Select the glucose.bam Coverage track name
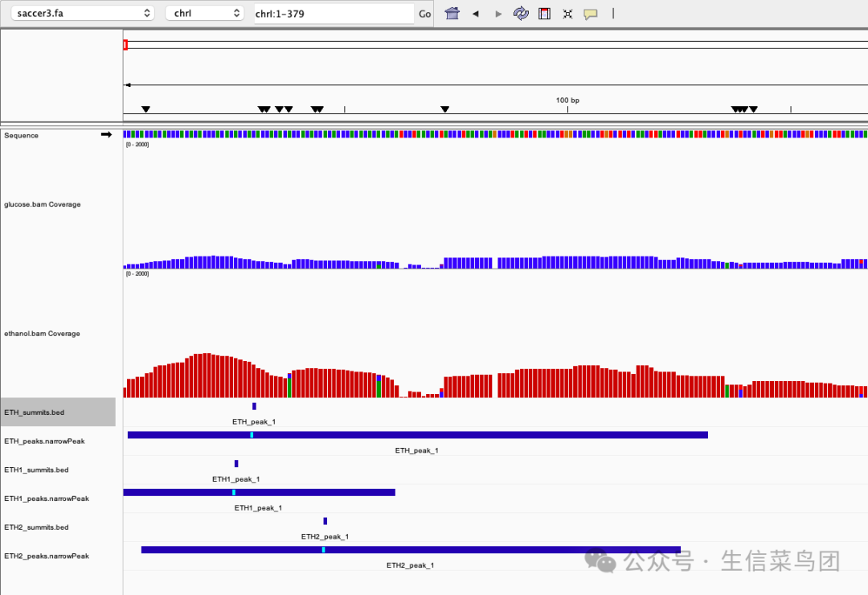This screenshot has width=868, height=595. pos(42,204)
